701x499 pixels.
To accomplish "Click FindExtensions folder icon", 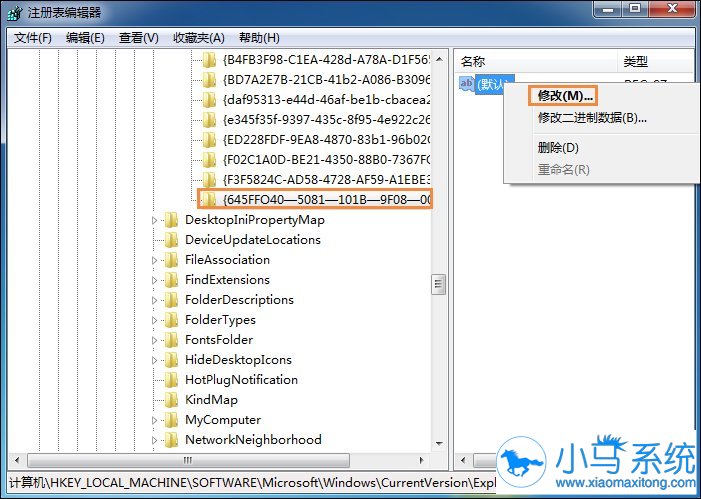I will (x=171, y=280).
